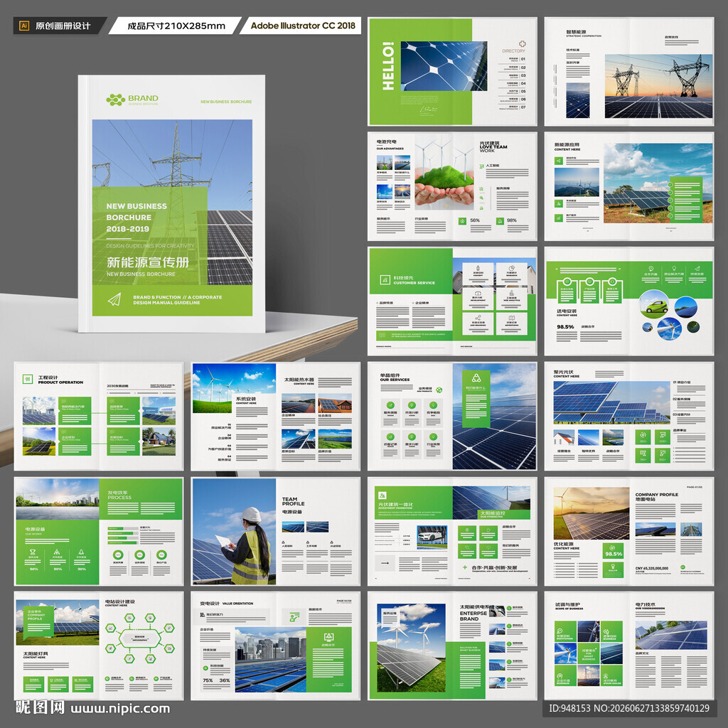The width and height of the screenshot is (728, 728).
Task: Click the orange Ai badge icon
Action: [x=24, y=26]
